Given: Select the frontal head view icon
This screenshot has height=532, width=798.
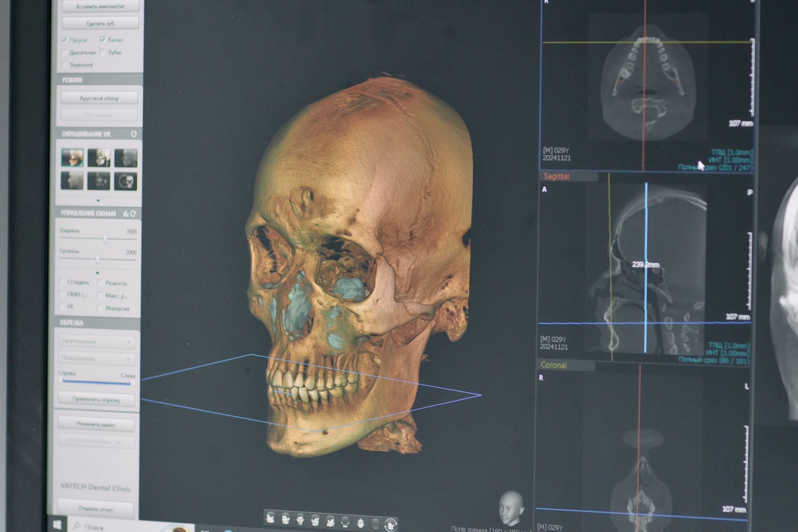Looking at the screenshot, I should (300, 520).
